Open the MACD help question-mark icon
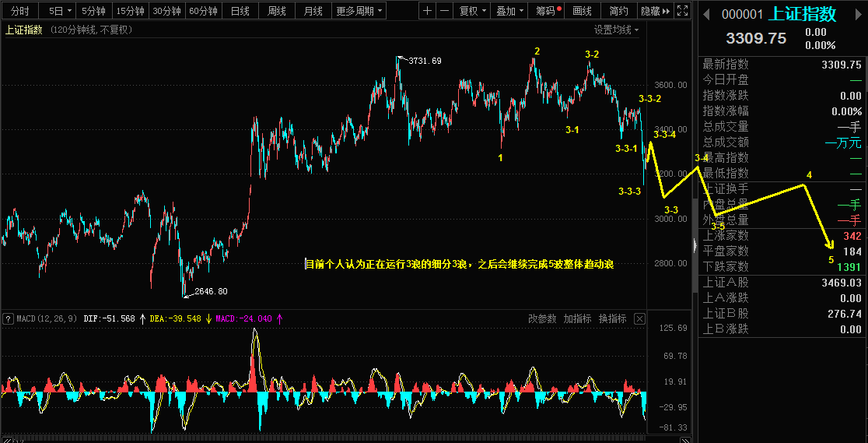Viewport: 868px width, 443px height. click(9, 318)
